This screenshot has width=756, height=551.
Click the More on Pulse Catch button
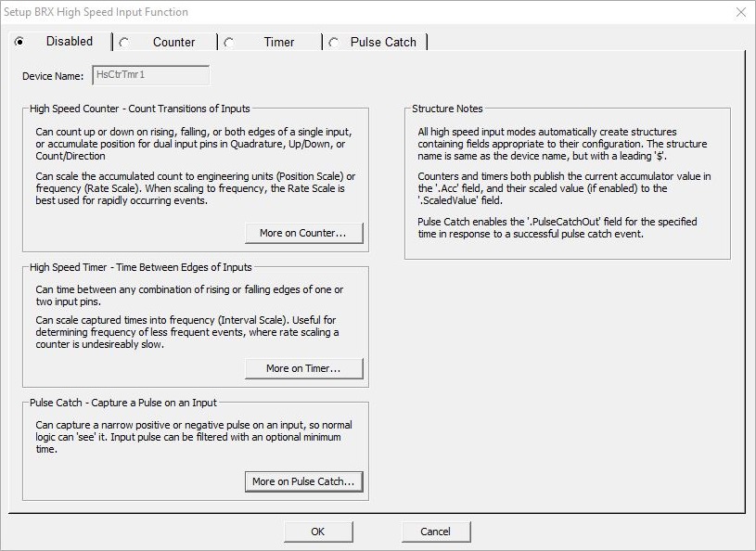click(x=303, y=481)
